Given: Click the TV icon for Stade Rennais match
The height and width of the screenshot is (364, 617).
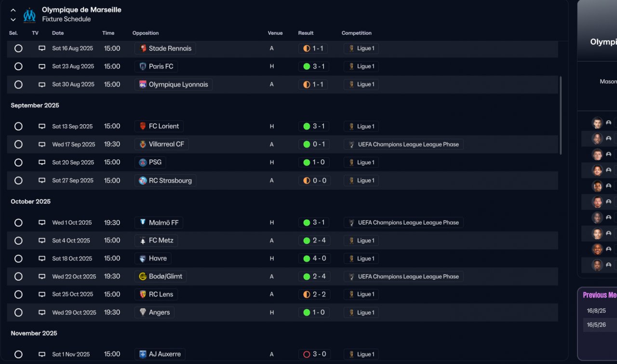Looking at the screenshot, I should pyautogui.click(x=42, y=48).
